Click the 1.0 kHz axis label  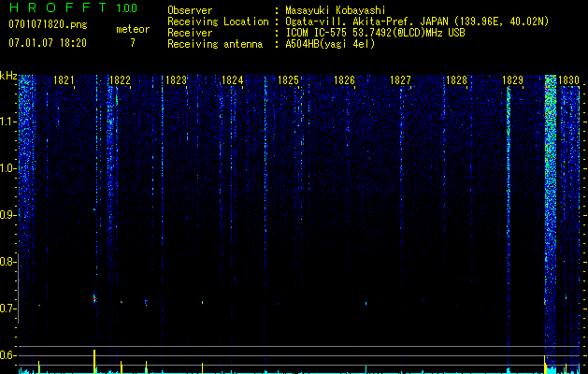[7, 168]
